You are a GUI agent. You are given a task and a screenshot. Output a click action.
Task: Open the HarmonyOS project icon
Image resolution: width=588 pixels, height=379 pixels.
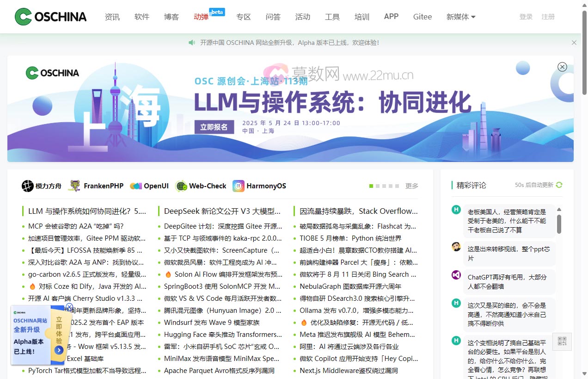click(x=239, y=186)
